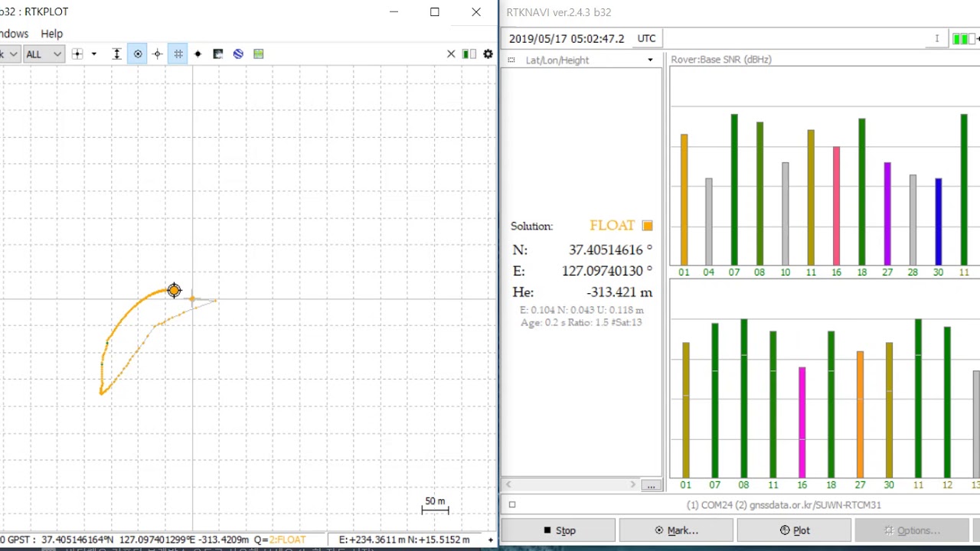The height and width of the screenshot is (551, 980).
Task: Click the right arrow of the solution panel scrollbar
Action: pos(632,484)
